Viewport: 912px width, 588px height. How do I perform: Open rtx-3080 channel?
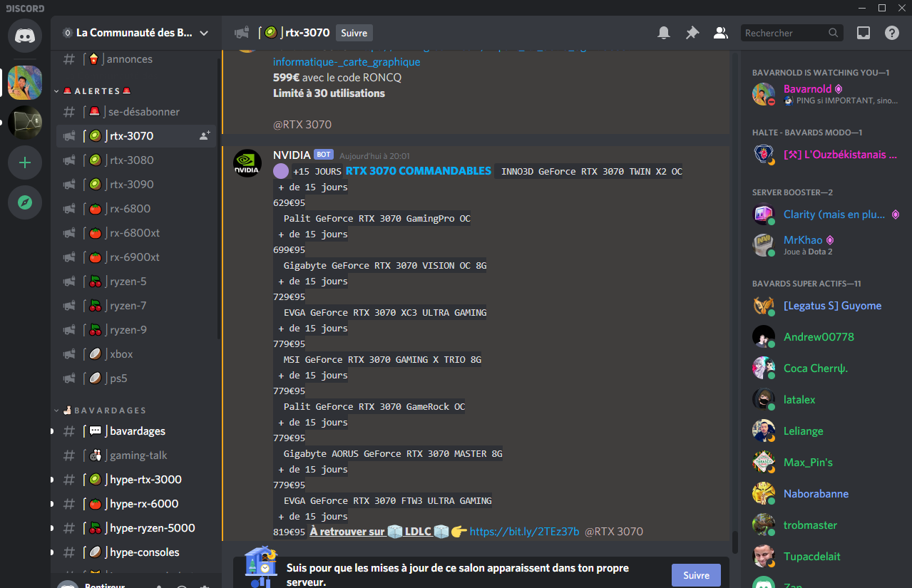click(135, 160)
